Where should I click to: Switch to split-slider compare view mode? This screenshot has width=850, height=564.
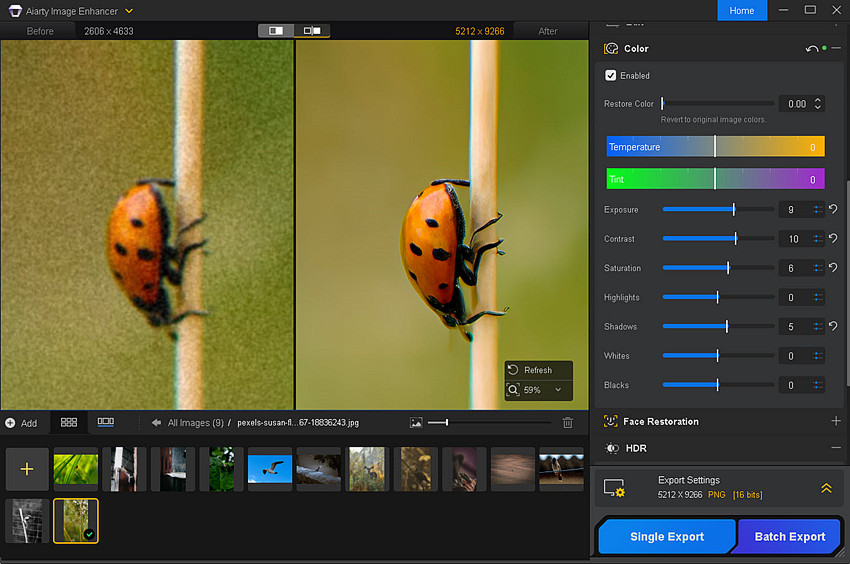tap(276, 30)
